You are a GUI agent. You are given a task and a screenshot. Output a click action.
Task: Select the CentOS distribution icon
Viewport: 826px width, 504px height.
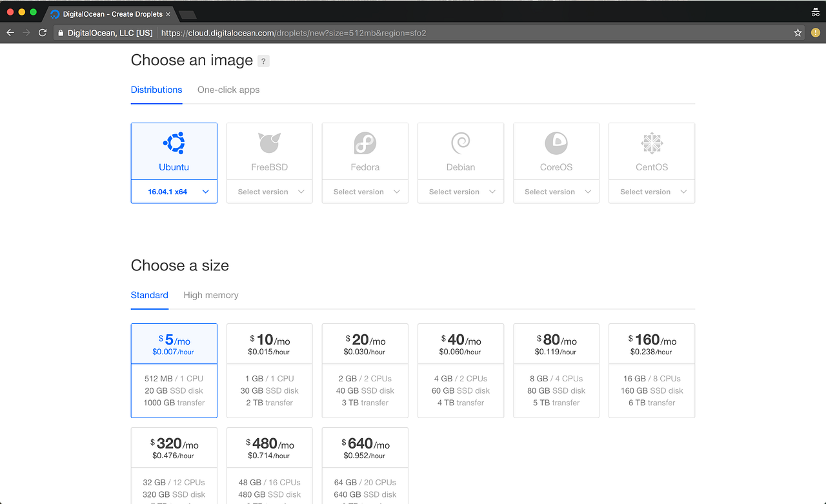[x=651, y=143]
